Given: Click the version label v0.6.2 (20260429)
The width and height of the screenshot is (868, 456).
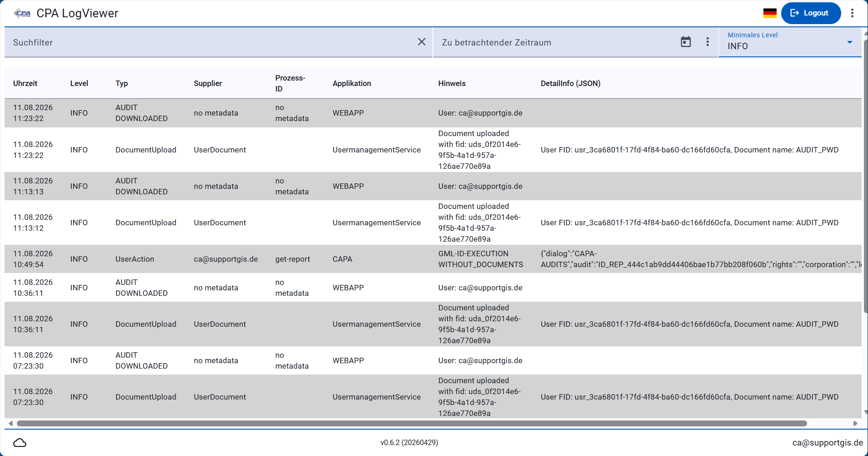Looking at the screenshot, I should pyautogui.click(x=409, y=442).
